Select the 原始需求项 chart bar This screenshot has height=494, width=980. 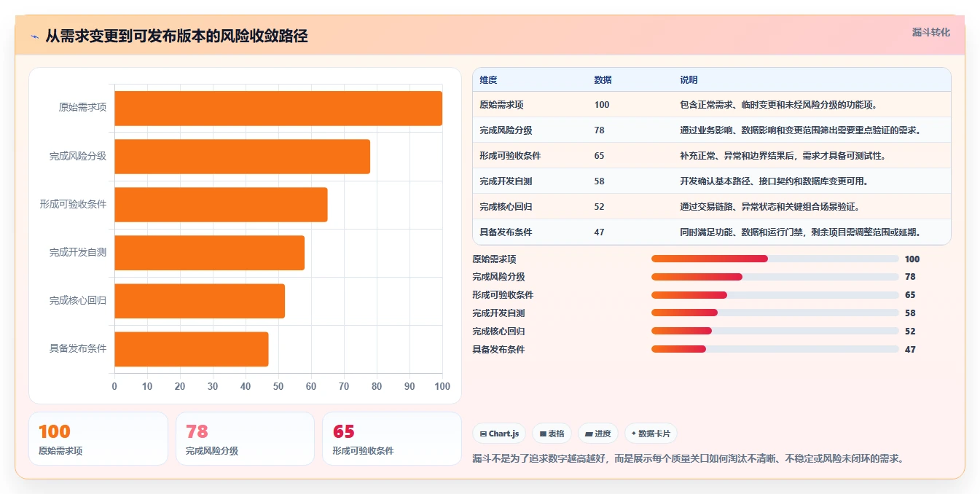point(278,108)
